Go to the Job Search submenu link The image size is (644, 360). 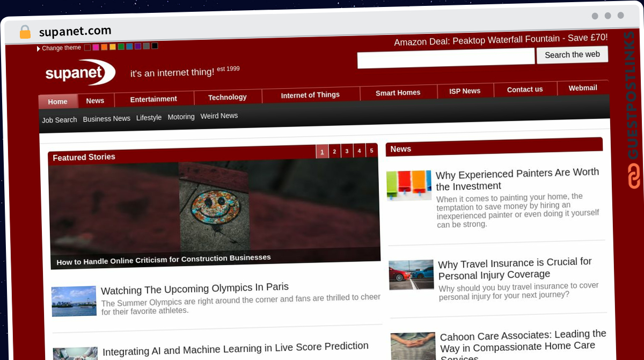pos(60,120)
